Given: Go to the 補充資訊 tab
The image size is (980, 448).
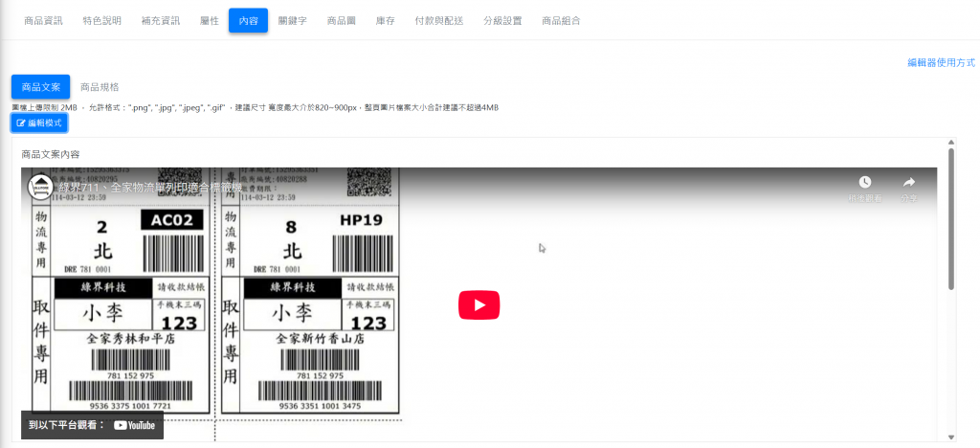Looking at the screenshot, I should [x=160, y=20].
